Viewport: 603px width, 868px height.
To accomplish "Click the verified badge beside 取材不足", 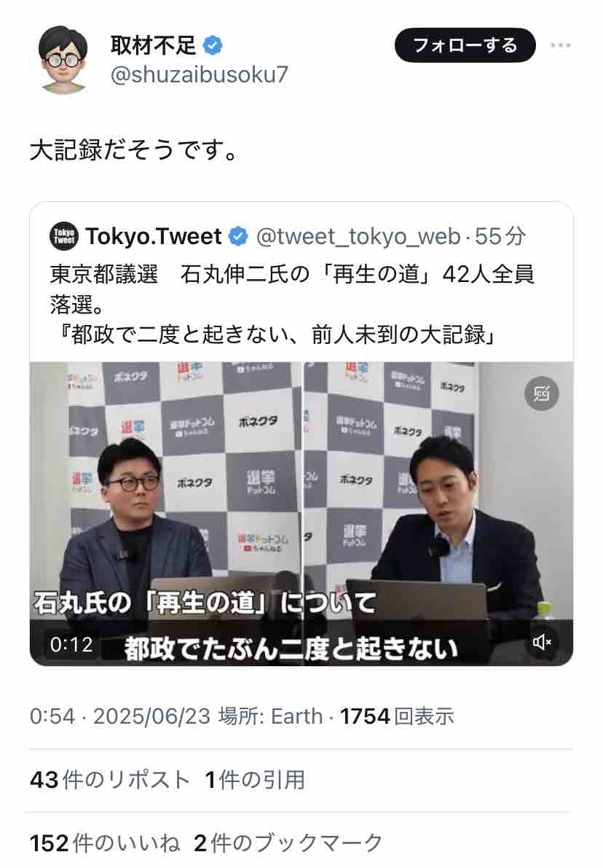I will pyautogui.click(x=213, y=45).
